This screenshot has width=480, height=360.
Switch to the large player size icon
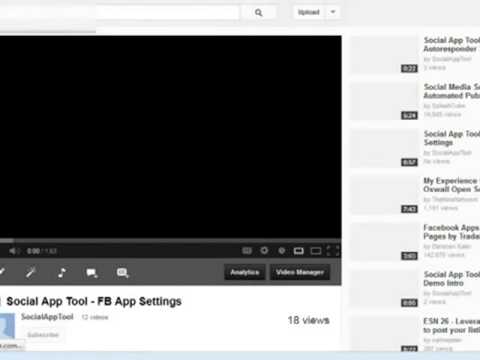click(316, 251)
